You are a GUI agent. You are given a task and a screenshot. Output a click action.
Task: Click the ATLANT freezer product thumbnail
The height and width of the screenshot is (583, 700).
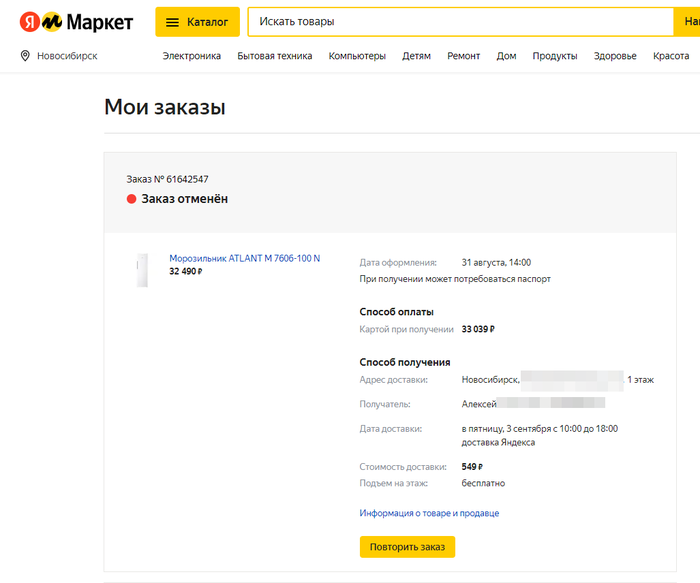point(142,270)
